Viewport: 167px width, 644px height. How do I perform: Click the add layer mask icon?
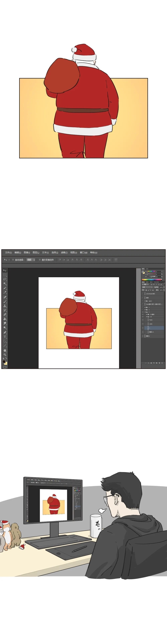(x=151, y=363)
